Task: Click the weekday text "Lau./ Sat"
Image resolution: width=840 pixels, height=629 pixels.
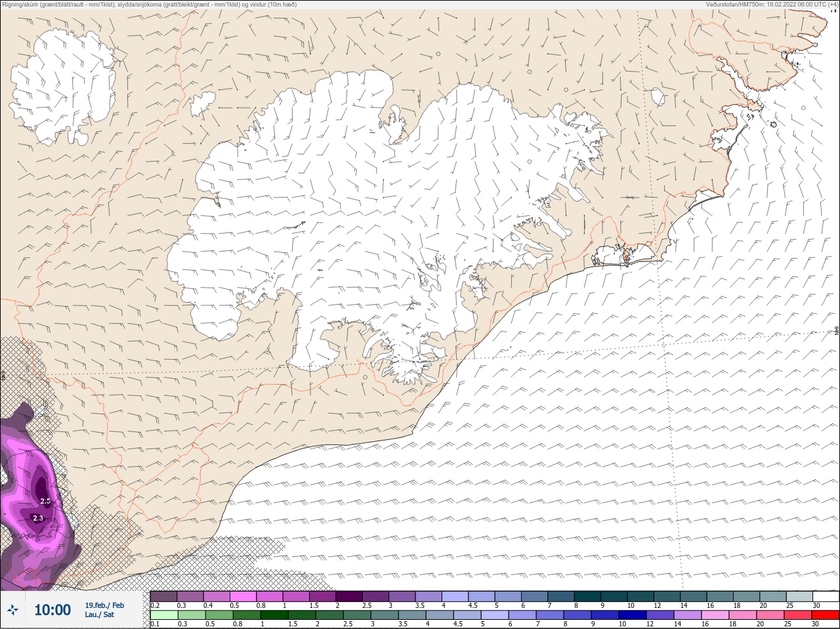Action: [x=100, y=615]
